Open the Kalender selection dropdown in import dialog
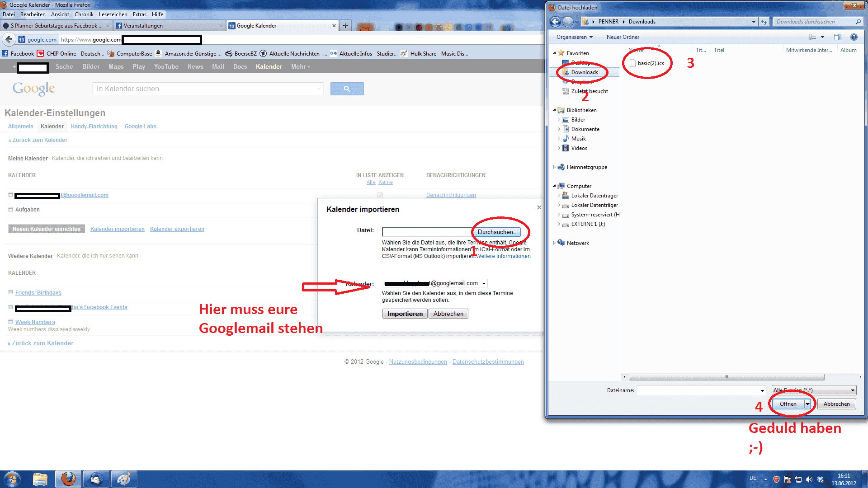The height and width of the screenshot is (488, 868). [x=435, y=283]
